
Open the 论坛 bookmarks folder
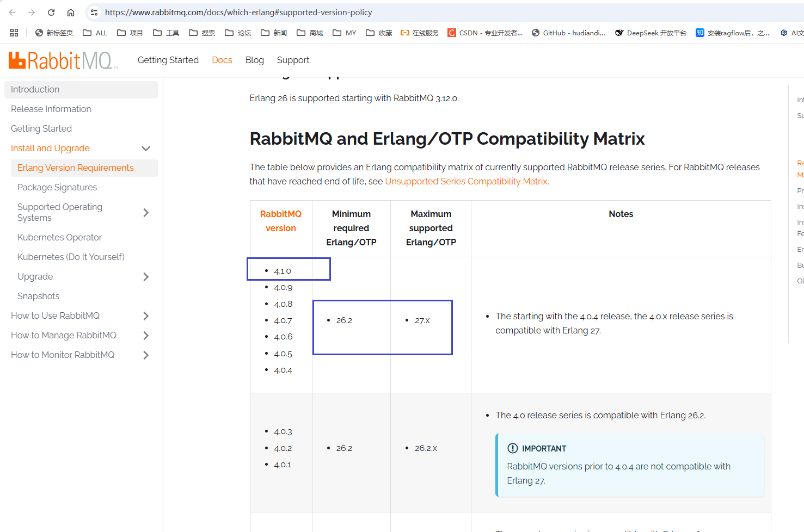click(238, 33)
